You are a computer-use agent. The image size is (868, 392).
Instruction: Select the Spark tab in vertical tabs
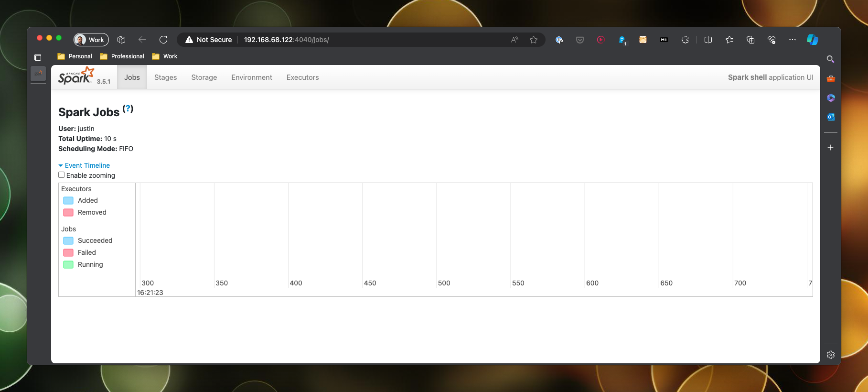click(x=38, y=74)
